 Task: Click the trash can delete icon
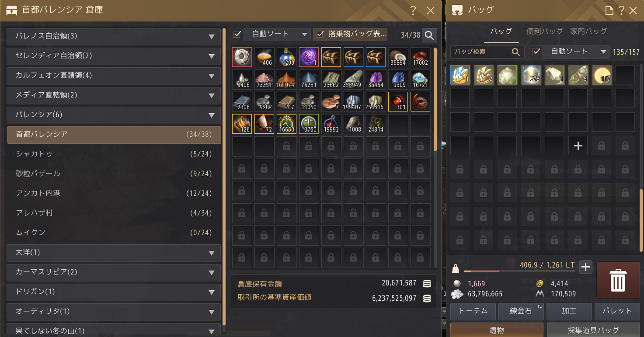click(x=618, y=281)
